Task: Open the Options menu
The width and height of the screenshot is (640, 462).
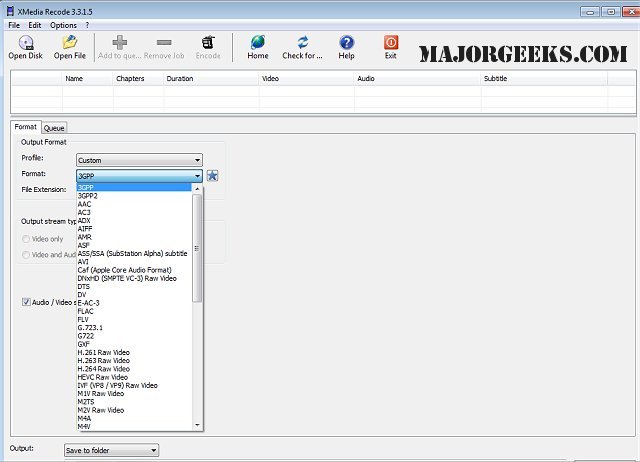Action: 63,25
